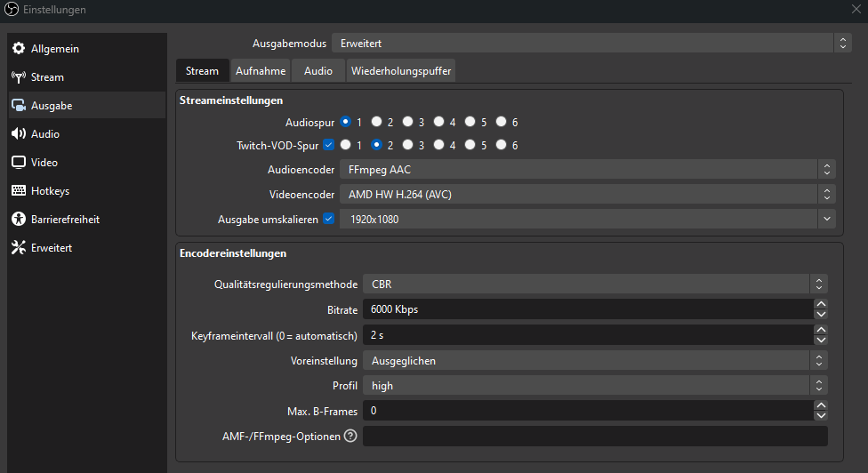The image size is (868, 473).
Task: Select Audiospur 3 radio button
Action: click(x=407, y=122)
